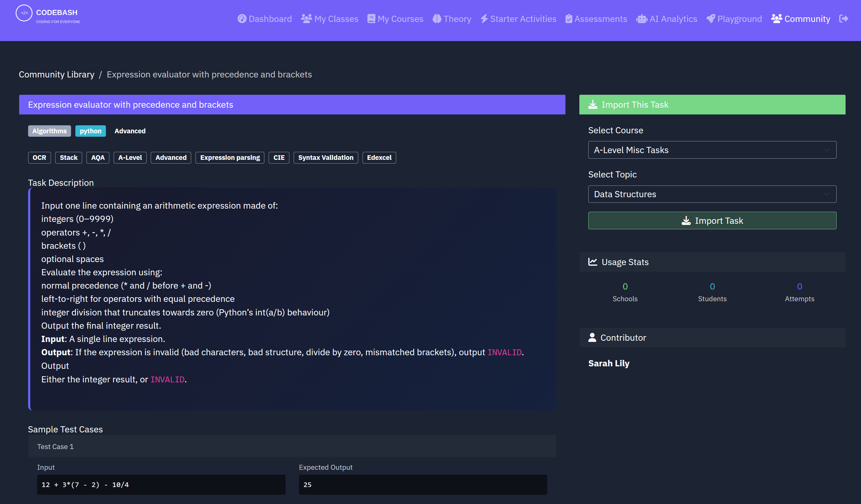Open the Select Course dropdown

click(x=712, y=150)
